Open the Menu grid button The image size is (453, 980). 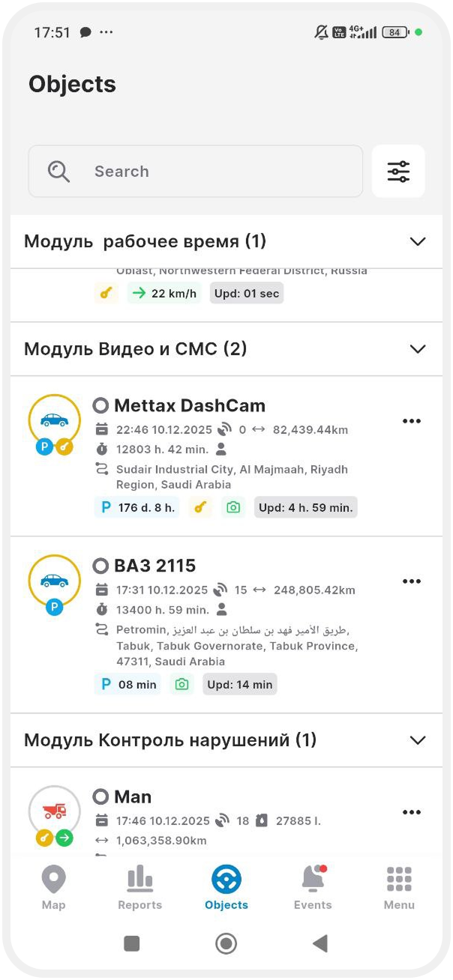(x=399, y=888)
